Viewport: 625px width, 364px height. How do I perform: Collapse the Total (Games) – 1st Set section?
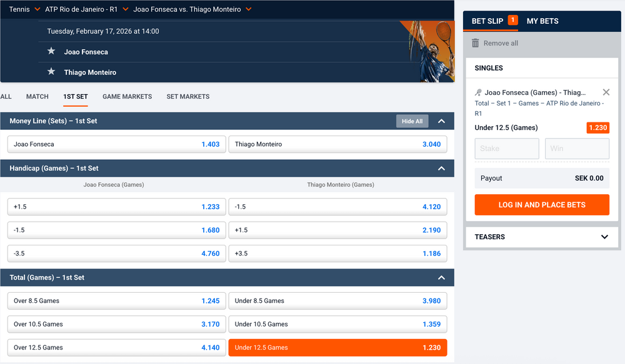point(441,278)
